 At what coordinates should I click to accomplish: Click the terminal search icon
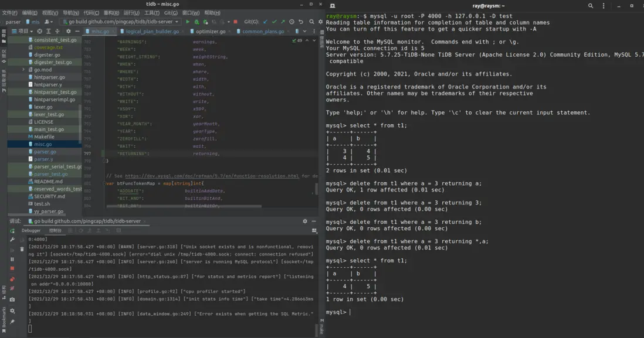(x=591, y=6)
